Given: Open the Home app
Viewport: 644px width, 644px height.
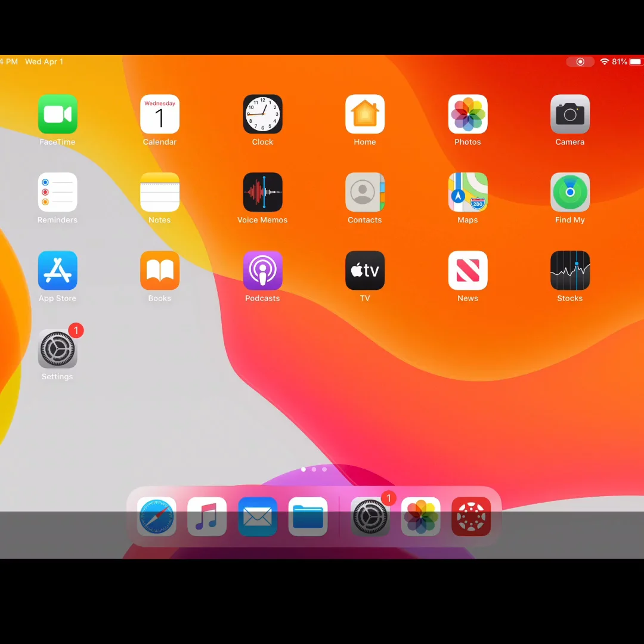Looking at the screenshot, I should click(x=365, y=114).
